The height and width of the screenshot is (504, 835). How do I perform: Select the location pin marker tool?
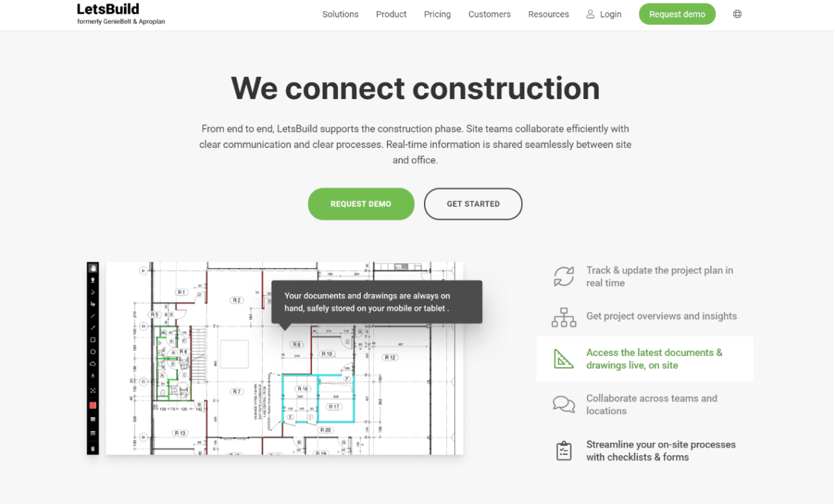point(93,280)
